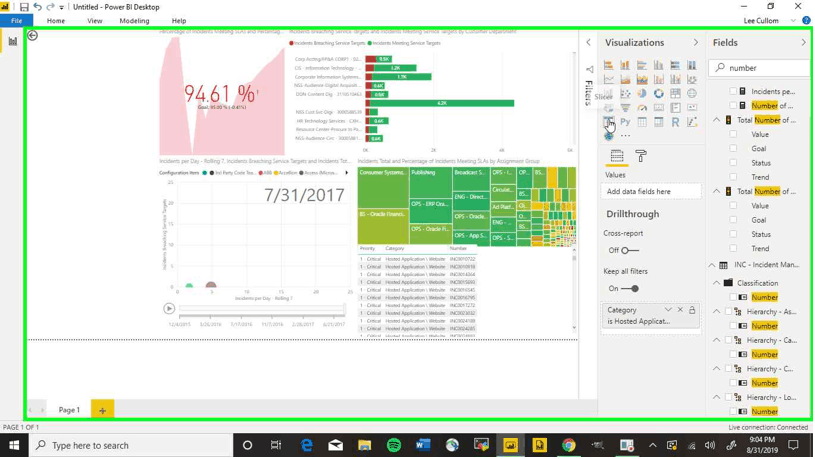Click the Save icon in title bar
Viewport: 815px width, 459px height.
(24, 7)
